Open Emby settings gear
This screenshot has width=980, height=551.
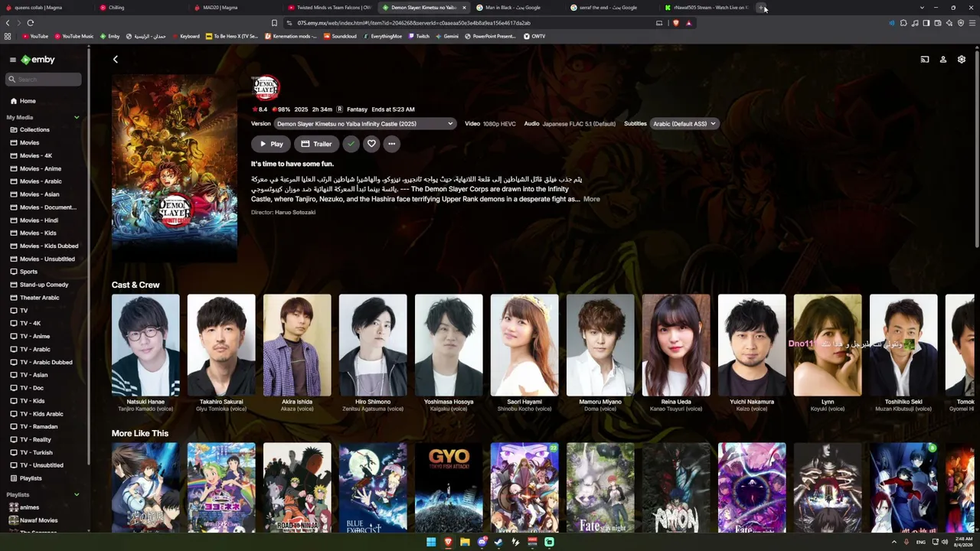(962, 60)
